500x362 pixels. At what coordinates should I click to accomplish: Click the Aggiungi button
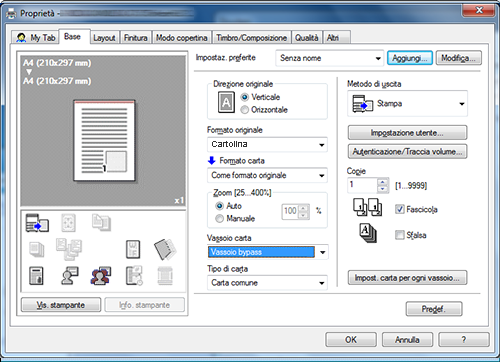410,58
